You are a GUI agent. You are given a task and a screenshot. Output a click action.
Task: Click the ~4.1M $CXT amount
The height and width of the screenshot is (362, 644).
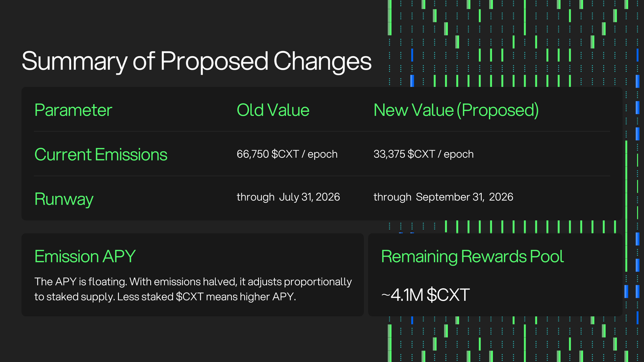[x=425, y=295]
